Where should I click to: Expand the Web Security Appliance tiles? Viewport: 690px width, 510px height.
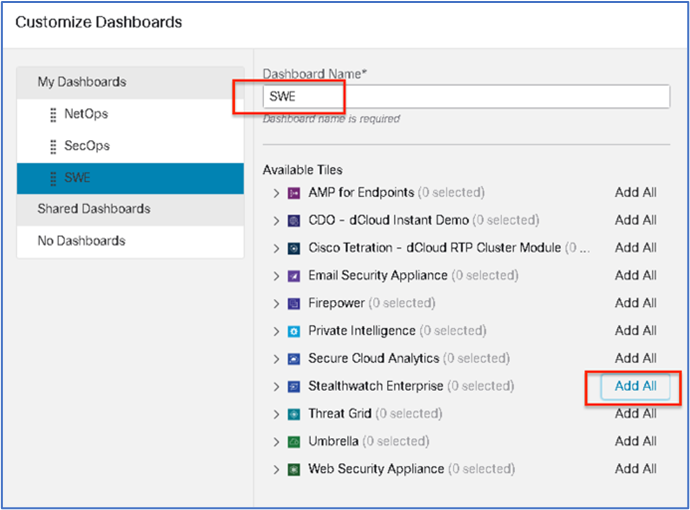[x=276, y=470]
